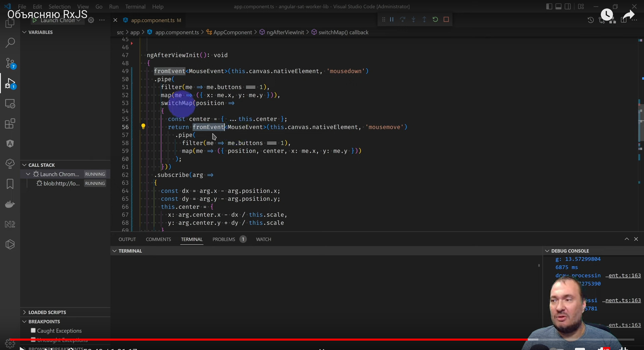Open the Run menu
The height and width of the screenshot is (350, 644).
tap(114, 6)
